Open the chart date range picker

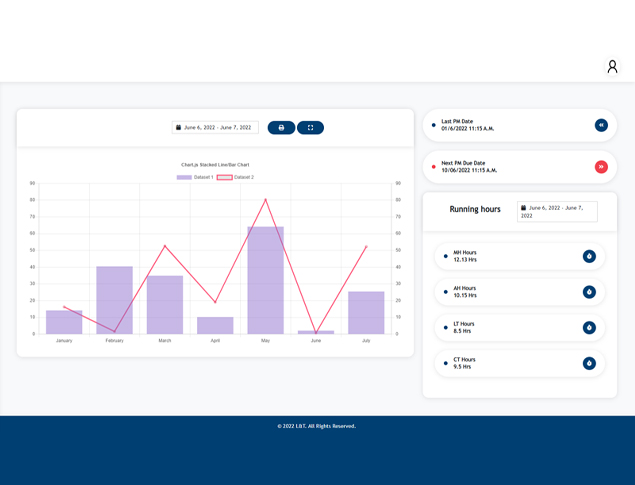click(216, 128)
